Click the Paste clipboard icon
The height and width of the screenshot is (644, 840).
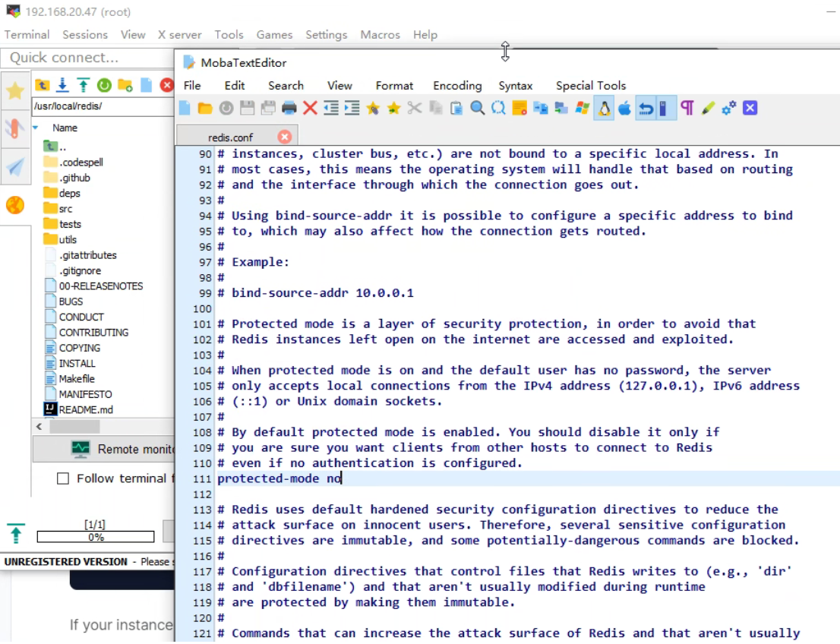click(x=456, y=109)
